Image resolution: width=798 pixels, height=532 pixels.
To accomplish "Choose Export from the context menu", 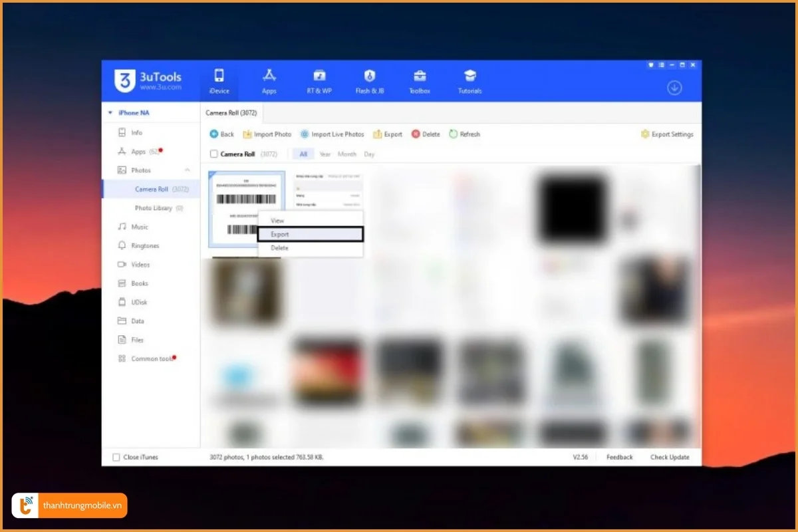I will pos(279,234).
